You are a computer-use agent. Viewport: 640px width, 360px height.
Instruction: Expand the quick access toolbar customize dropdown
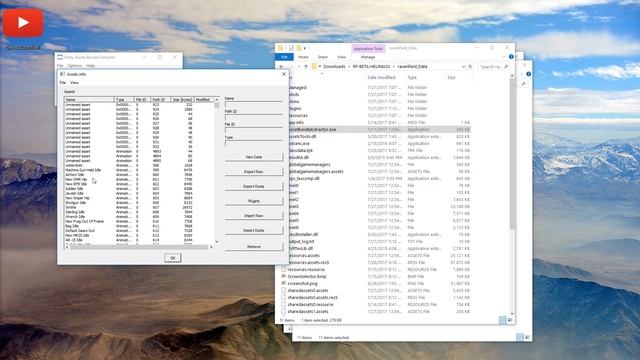(305, 49)
